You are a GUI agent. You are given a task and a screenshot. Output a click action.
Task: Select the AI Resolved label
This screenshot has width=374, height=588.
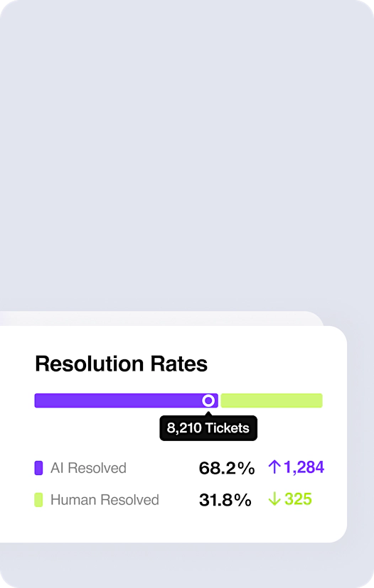point(89,468)
